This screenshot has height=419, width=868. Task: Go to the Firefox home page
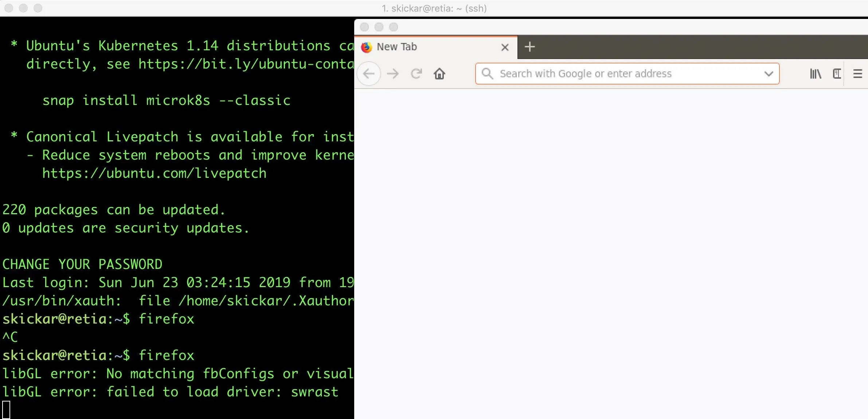coord(439,74)
